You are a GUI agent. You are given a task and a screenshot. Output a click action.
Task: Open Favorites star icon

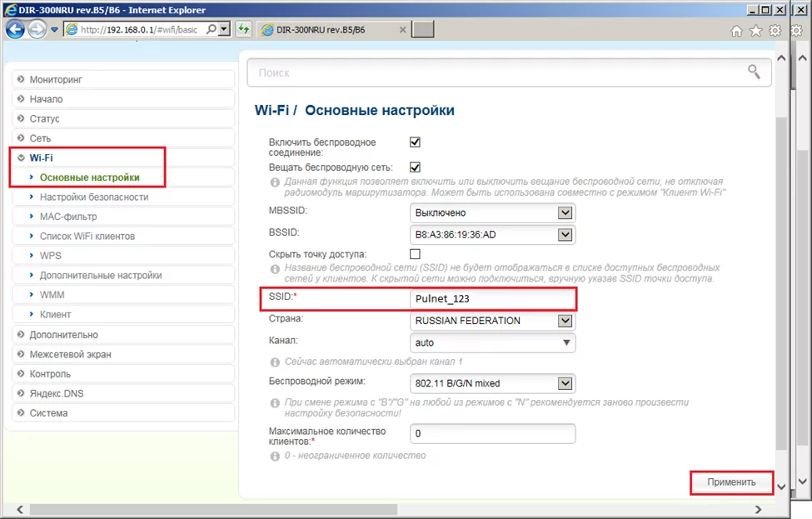point(755,31)
